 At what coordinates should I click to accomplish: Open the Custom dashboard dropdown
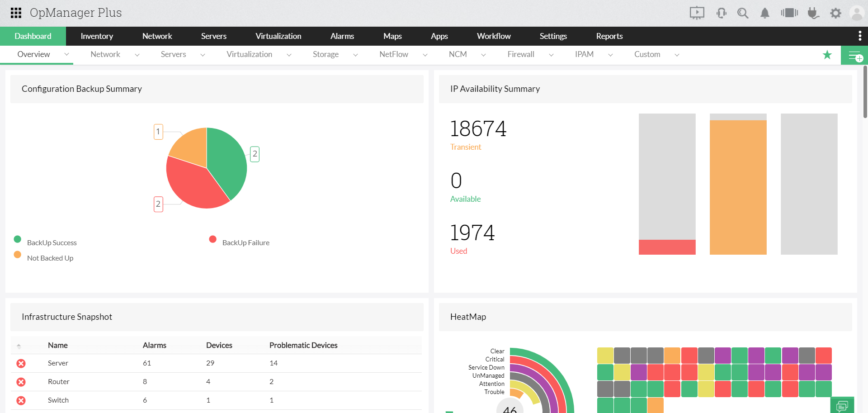pyautogui.click(x=677, y=54)
